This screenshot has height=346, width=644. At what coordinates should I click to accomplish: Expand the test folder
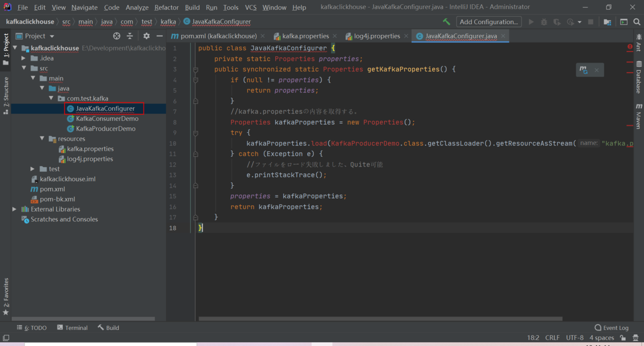[33, 169]
